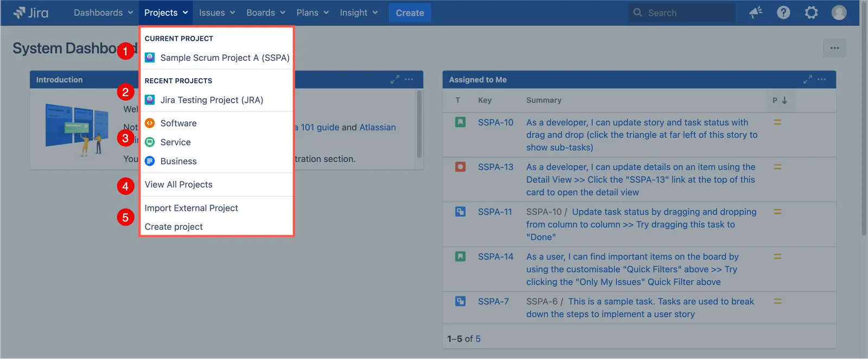Image resolution: width=868 pixels, height=359 pixels.
Task: Expand the Insight dropdown menu
Action: tap(359, 12)
